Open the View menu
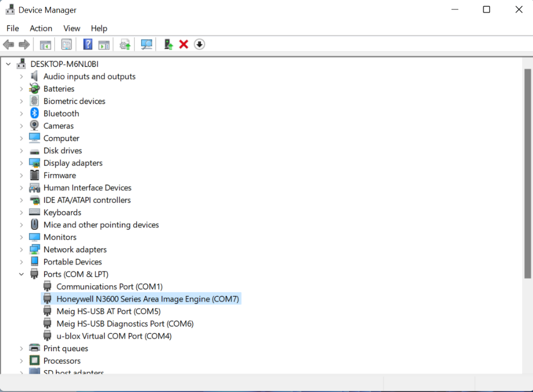The height and width of the screenshot is (392, 533). [72, 28]
